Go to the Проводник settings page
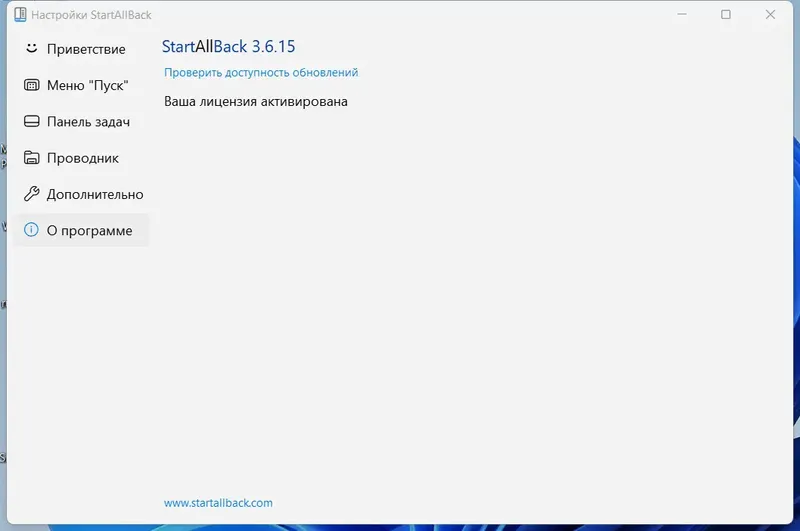Viewport: 800px width, 531px height. pos(81,158)
